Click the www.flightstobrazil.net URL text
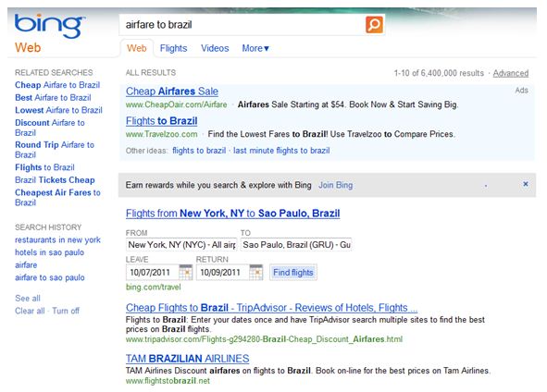547x392 pixels. (x=168, y=381)
